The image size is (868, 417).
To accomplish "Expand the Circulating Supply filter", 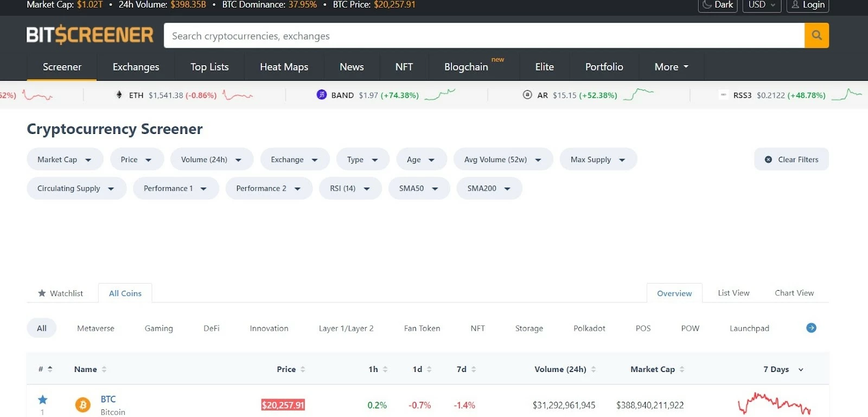I will [76, 188].
